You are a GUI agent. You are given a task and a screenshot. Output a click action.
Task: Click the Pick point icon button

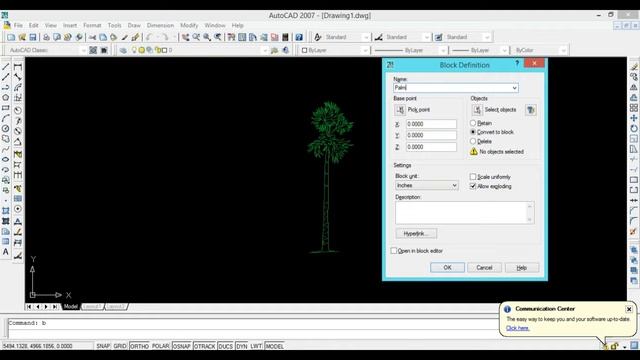click(400, 110)
